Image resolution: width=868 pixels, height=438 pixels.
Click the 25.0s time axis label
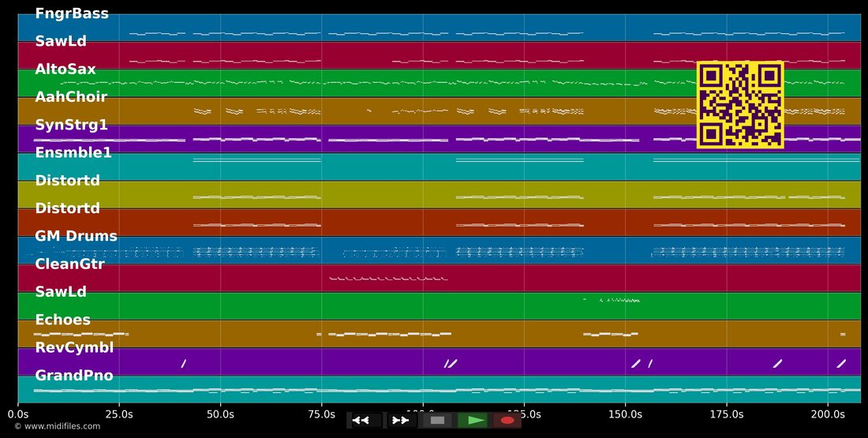[119, 414]
